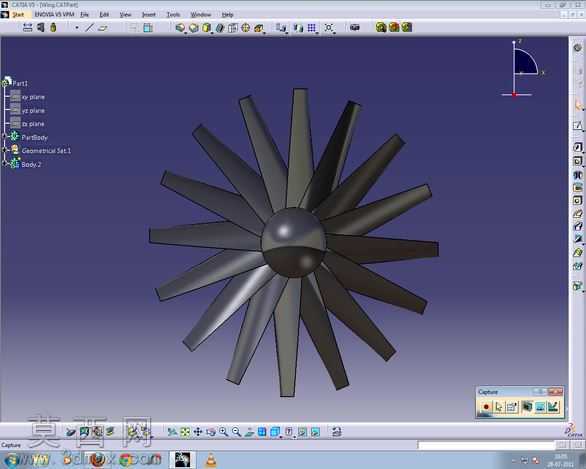Click the Normal View icon
The width and height of the screenshot is (586, 469).
point(249,432)
